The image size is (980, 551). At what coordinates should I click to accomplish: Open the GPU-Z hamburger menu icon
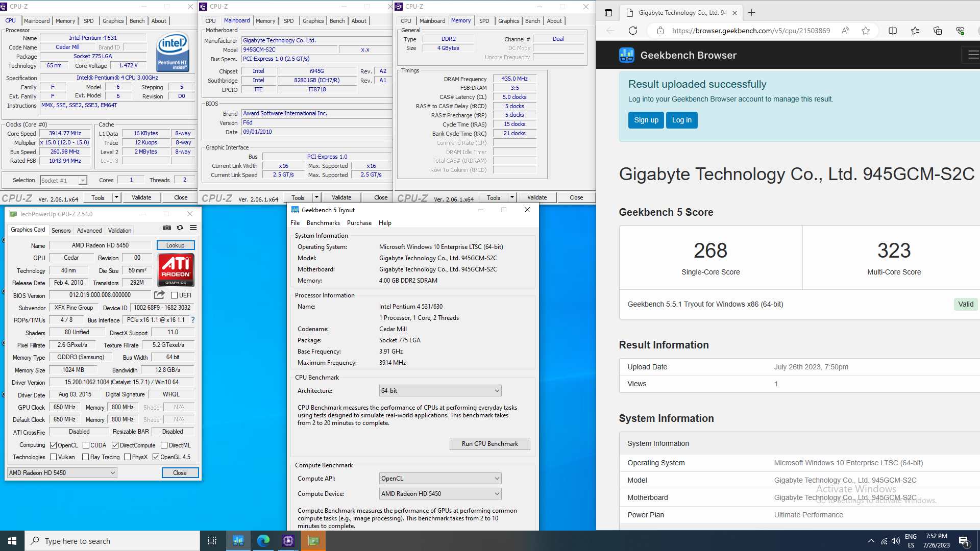(x=193, y=228)
